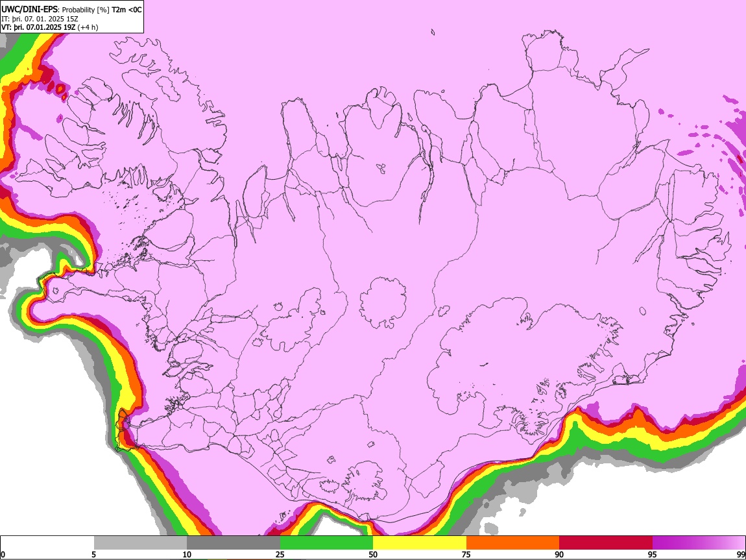
Task: Click the 'VT: þri. 07.01.2025 19Z' line
Action: (38, 27)
